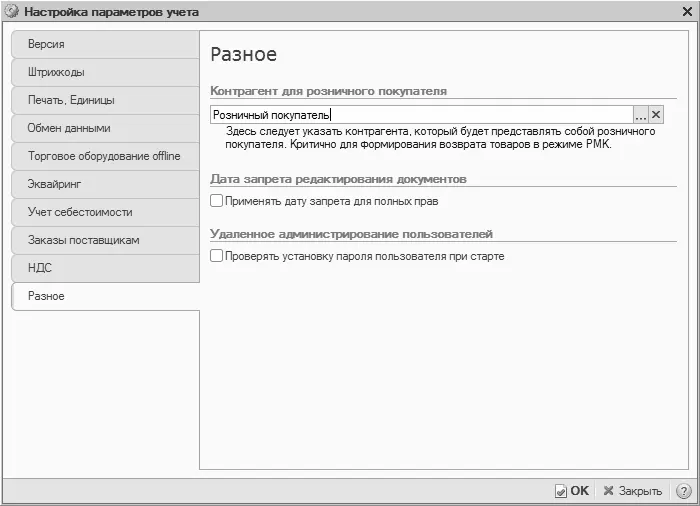Viewport: 700px width, 506px height.
Task: Click the Дата запрета редактирования документов heading
Action: [338, 179]
